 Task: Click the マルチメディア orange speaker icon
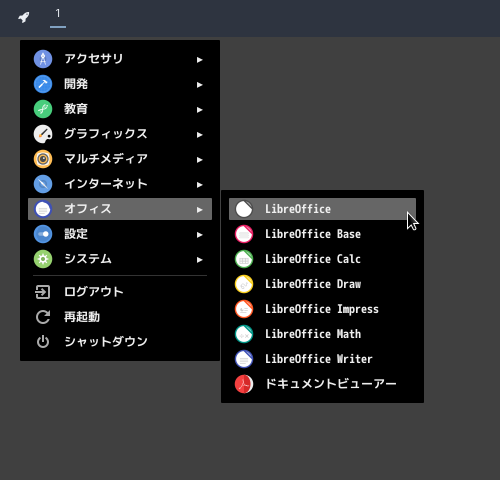pyautogui.click(x=43, y=159)
